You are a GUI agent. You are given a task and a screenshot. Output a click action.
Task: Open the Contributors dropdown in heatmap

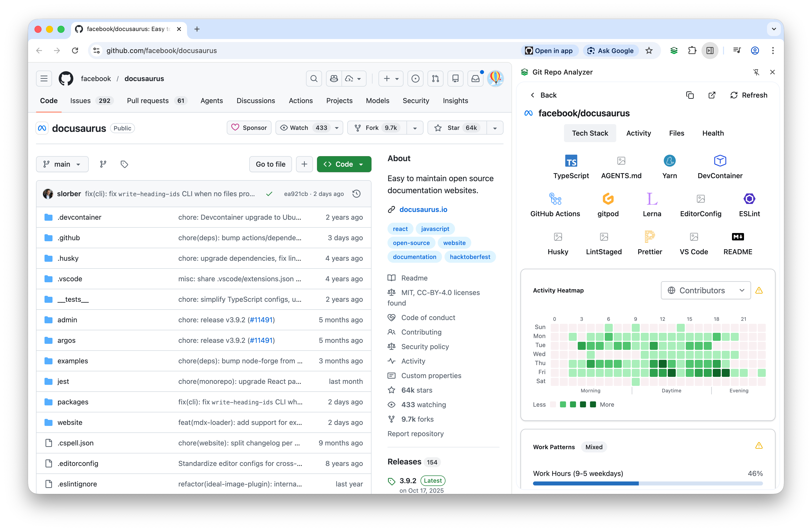pyautogui.click(x=705, y=290)
